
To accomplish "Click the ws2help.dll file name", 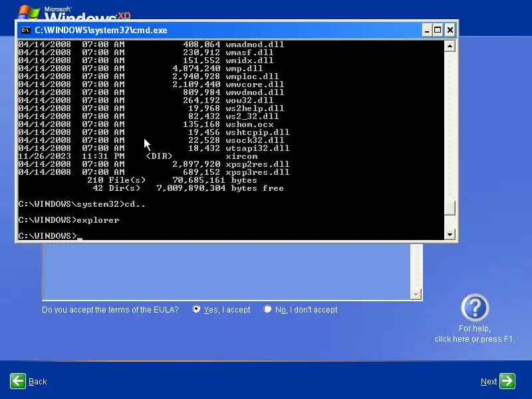I will pos(255,108).
